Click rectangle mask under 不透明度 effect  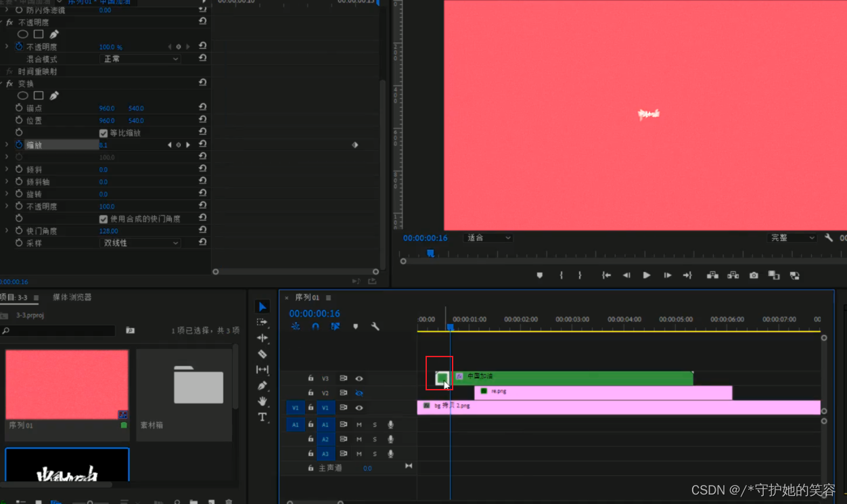(39, 34)
